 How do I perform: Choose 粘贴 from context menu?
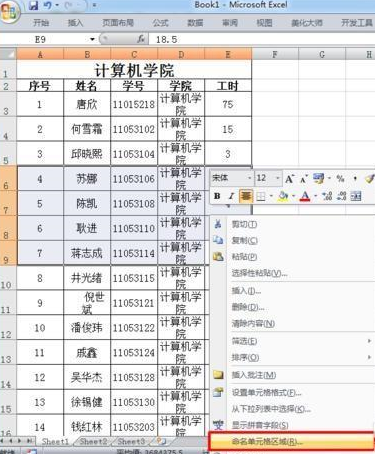[293, 257]
